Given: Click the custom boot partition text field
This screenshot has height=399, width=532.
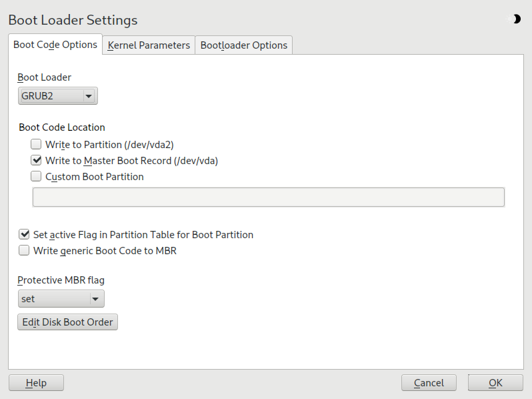Looking at the screenshot, I should click(269, 197).
